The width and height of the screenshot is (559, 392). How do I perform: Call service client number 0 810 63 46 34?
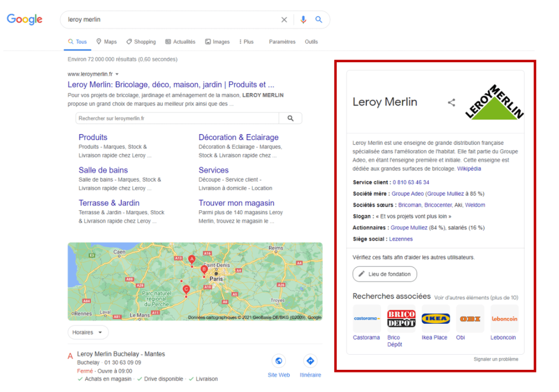(411, 182)
